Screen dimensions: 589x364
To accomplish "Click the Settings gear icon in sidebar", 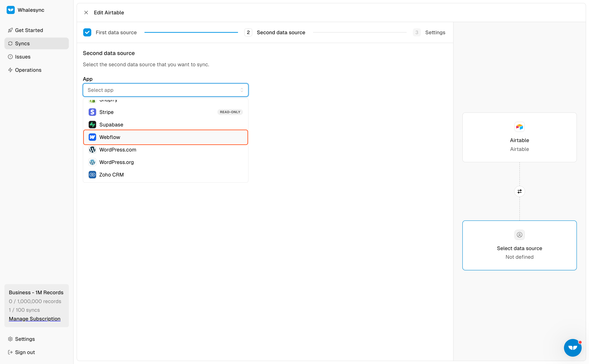I will pos(10,339).
